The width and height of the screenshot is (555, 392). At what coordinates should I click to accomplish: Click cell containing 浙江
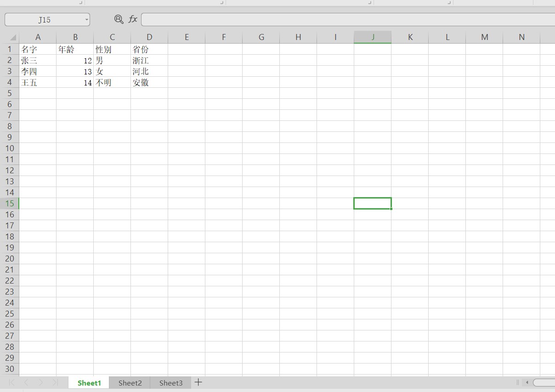tap(149, 60)
